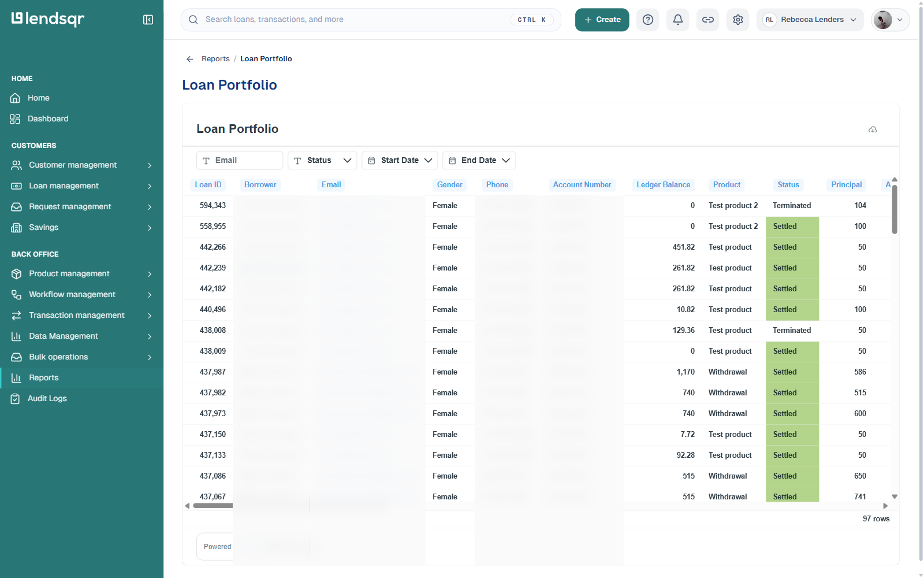Open settings gear icon
The width and height of the screenshot is (924, 578).
738,20
